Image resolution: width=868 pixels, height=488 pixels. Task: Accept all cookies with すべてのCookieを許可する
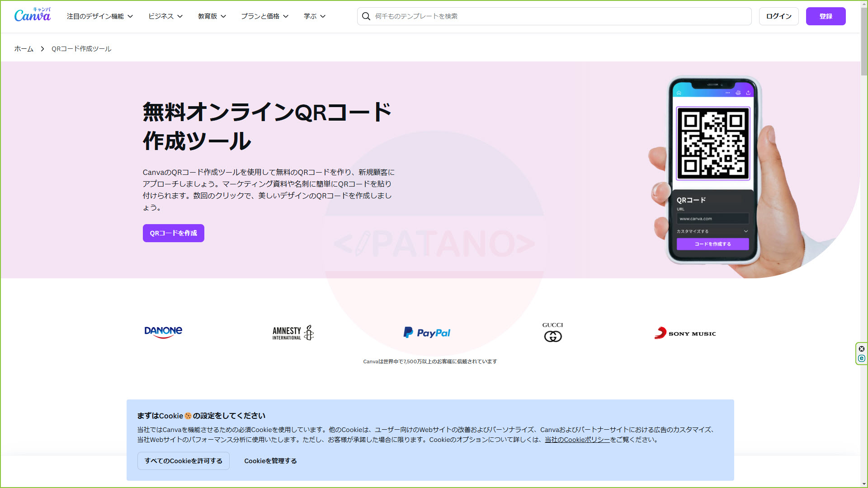click(184, 461)
